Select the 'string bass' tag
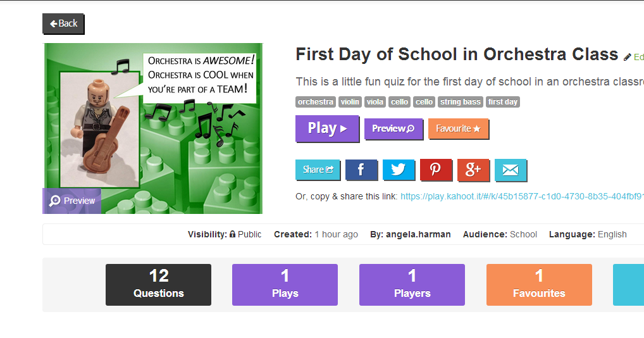 click(x=461, y=102)
